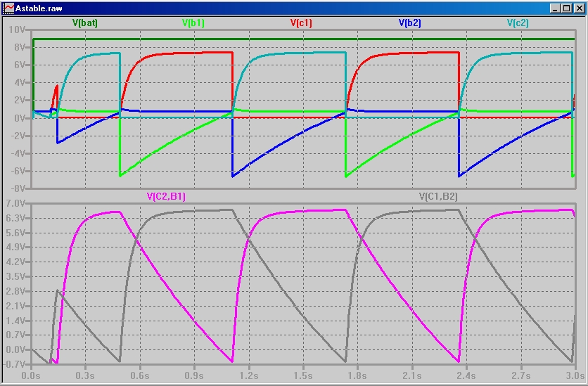The height and width of the screenshot is (386, 588).
Task: Click the 10V label on upper axis
Action: pos(16,30)
